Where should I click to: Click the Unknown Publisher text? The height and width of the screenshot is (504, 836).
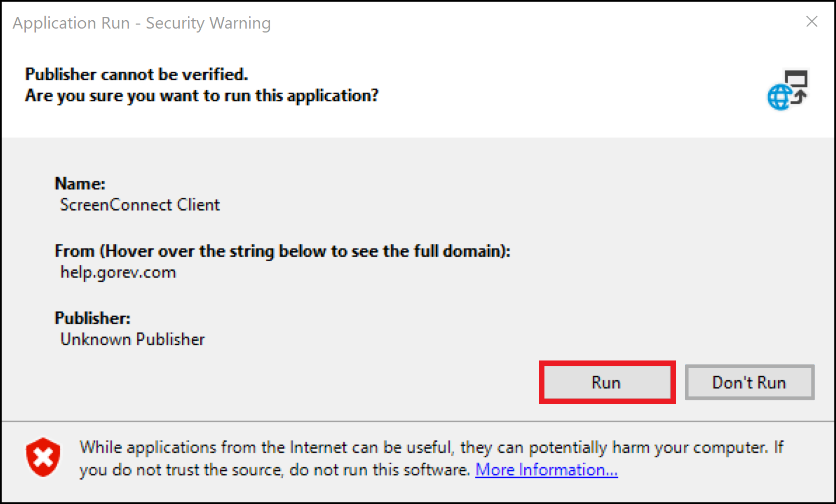[x=132, y=339]
